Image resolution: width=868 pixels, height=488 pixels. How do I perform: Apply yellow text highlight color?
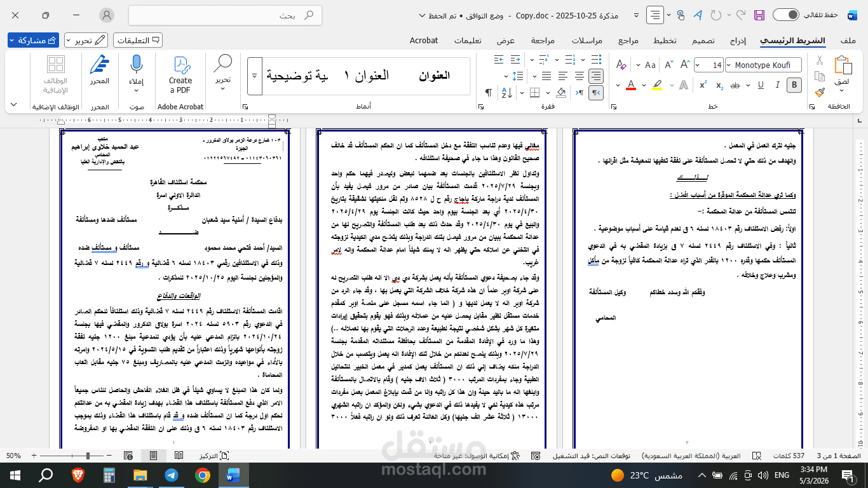(657, 85)
